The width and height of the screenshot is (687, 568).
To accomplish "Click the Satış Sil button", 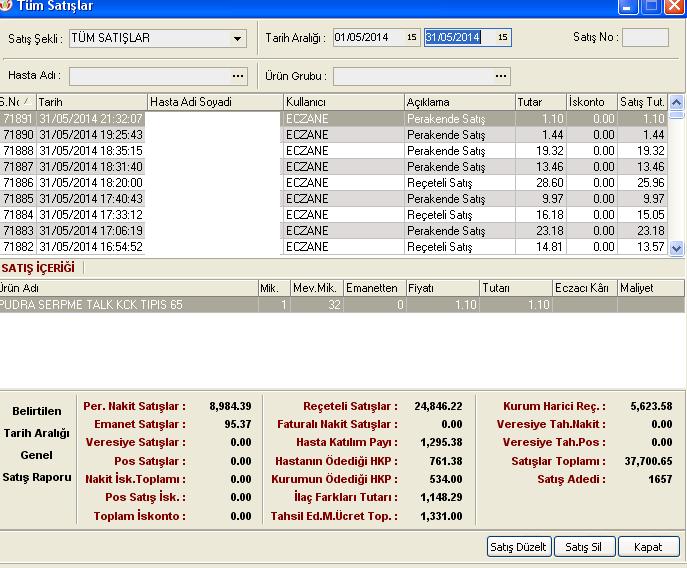I will point(583,547).
